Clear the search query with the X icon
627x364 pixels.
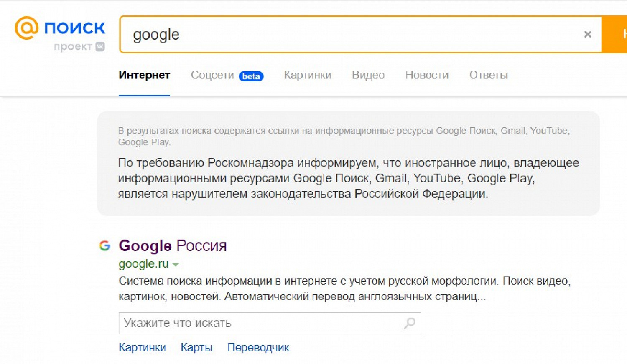(x=588, y=35)
